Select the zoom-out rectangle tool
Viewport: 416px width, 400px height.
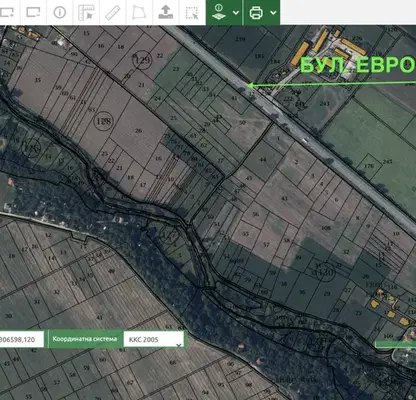(33, 13)
